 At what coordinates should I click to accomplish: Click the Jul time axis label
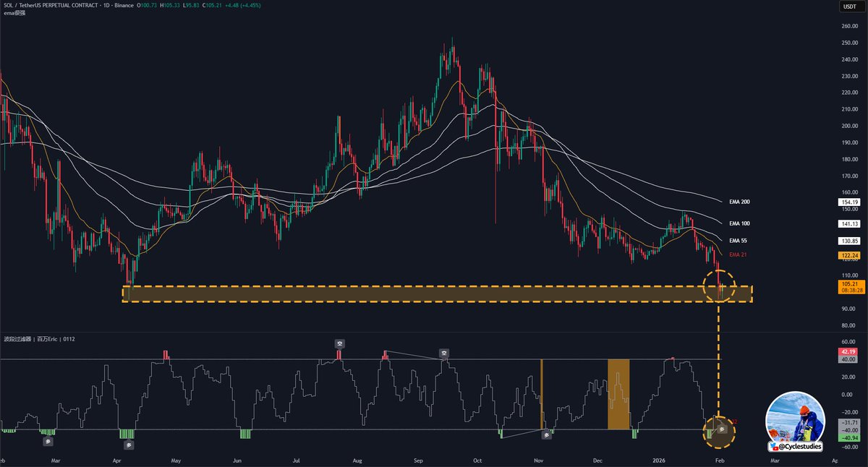coord(297,460)
